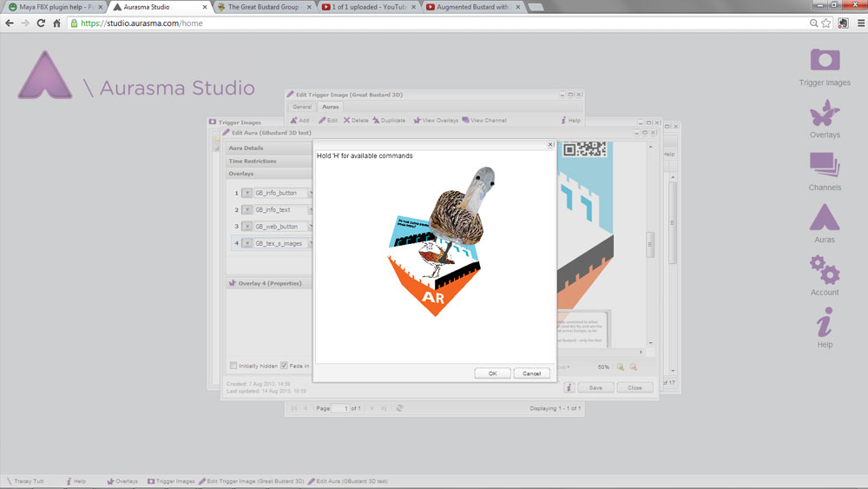The height and width of the screenshot is (489, 868).
Task: Click the zoom in magnifier icon
Action: point(620,367)
